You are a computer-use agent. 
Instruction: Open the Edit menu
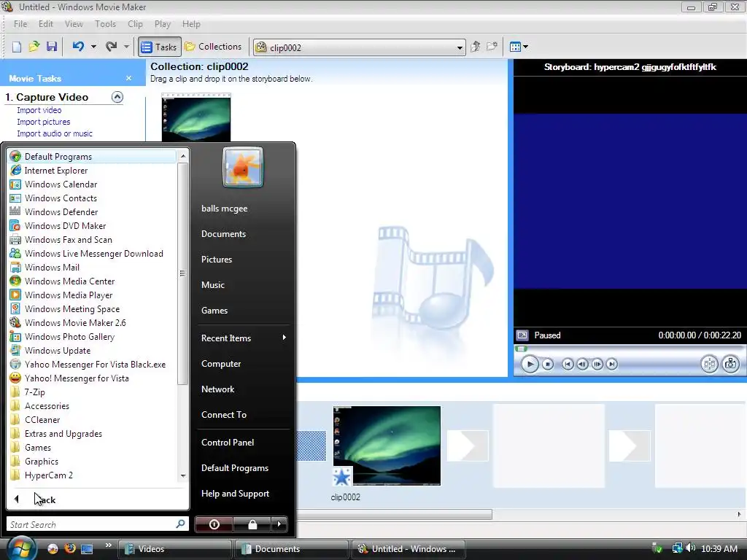pos(46,24)
